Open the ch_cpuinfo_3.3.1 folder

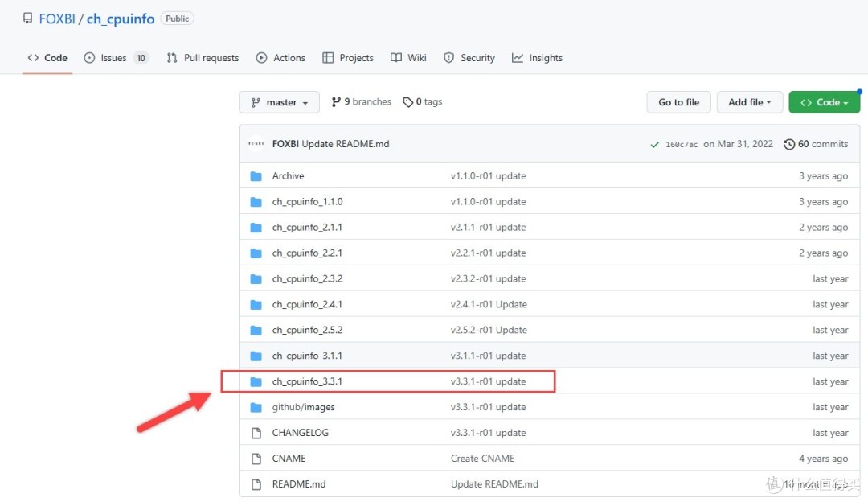click(307, 381)
